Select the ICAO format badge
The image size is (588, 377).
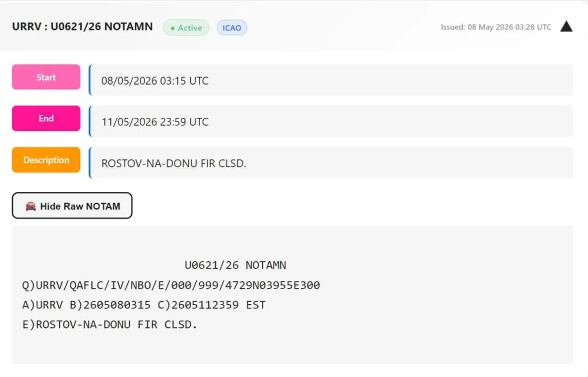click(232, 28)
